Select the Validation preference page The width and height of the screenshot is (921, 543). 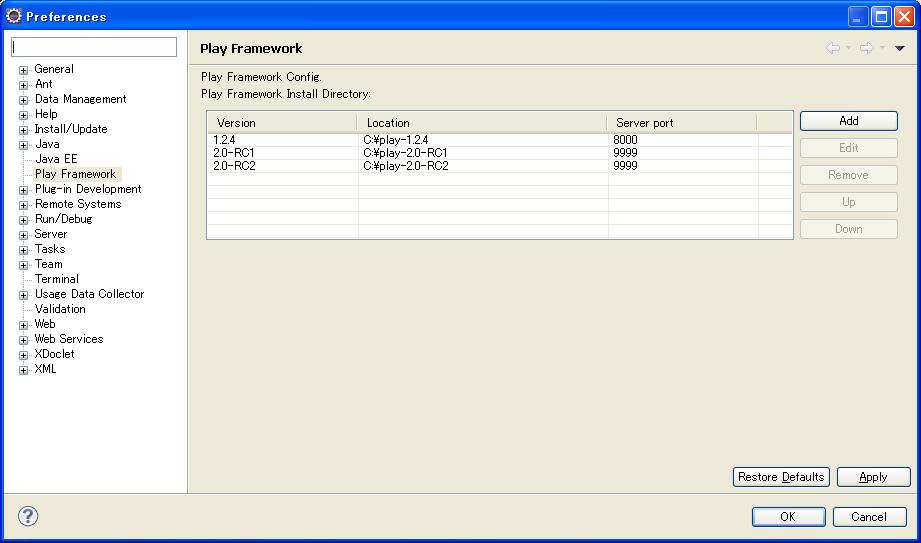point(60,309)
